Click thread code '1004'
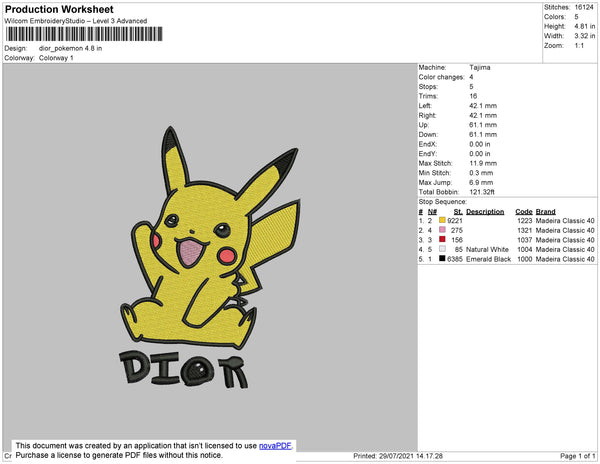This screenshot has width=600, height=464. tap(525, 249)
